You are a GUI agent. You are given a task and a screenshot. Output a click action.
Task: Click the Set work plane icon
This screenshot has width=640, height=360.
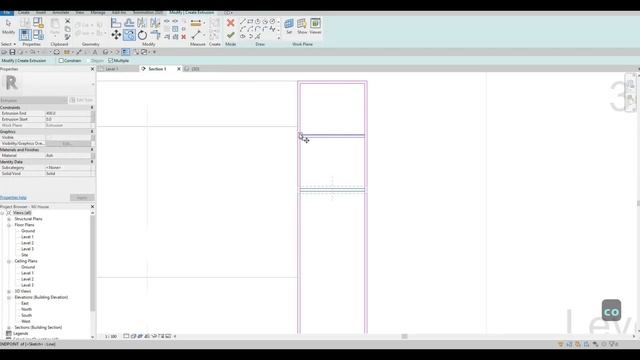point(289,25)
